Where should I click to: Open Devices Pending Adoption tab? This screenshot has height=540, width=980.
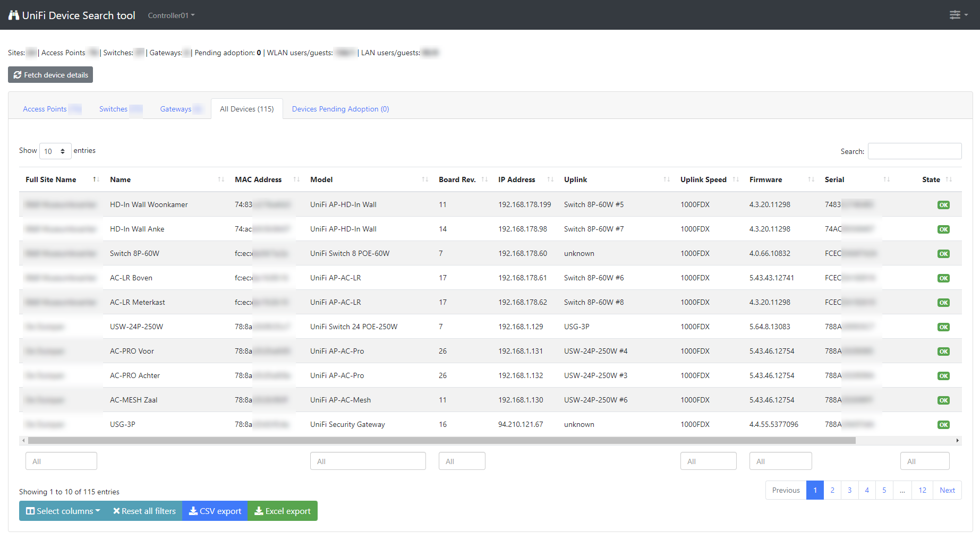coord(340,109)
